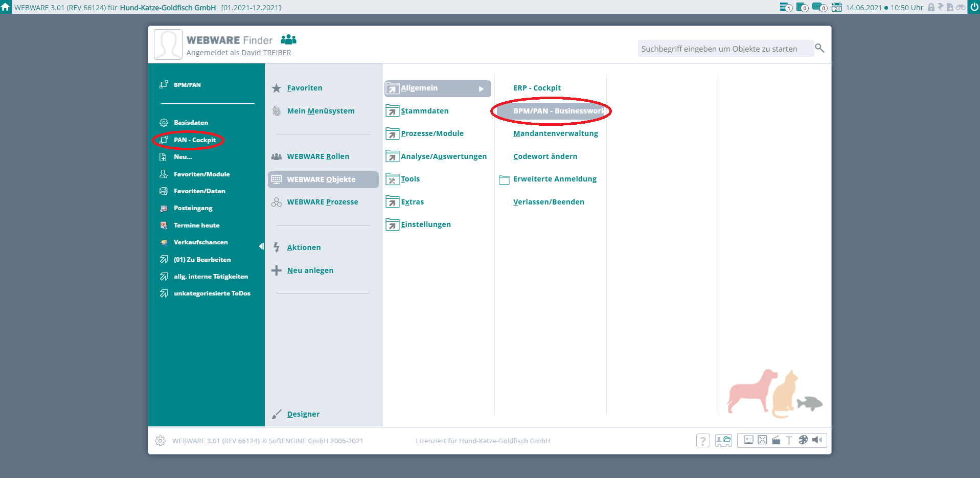The height and width of the screenshot is (478, 980).
Task: Click the question mark help icon
Action: click(702, 441)
